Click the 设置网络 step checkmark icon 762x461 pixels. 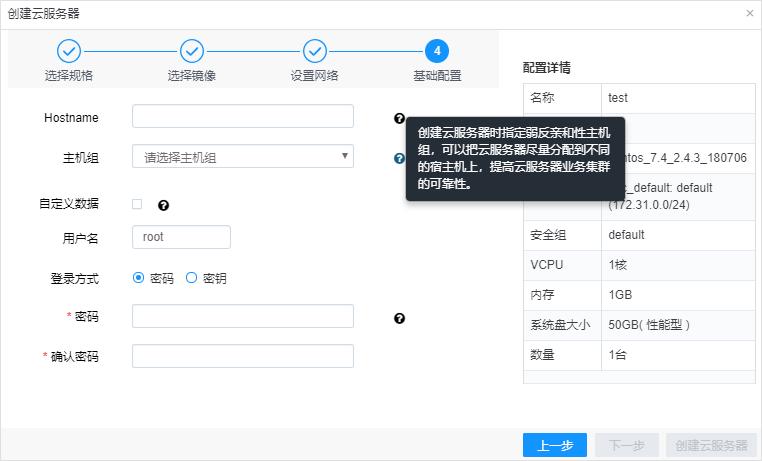(x=315, y=51)
